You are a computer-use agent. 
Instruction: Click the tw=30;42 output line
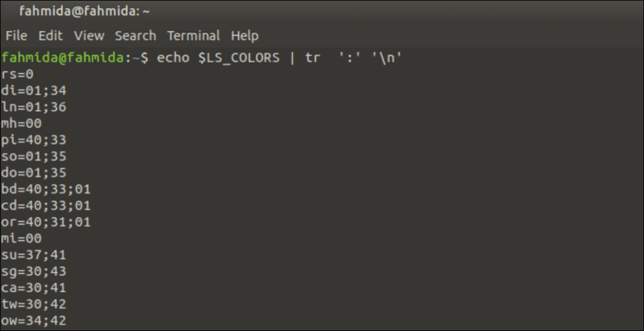click(x=34, y=305)
